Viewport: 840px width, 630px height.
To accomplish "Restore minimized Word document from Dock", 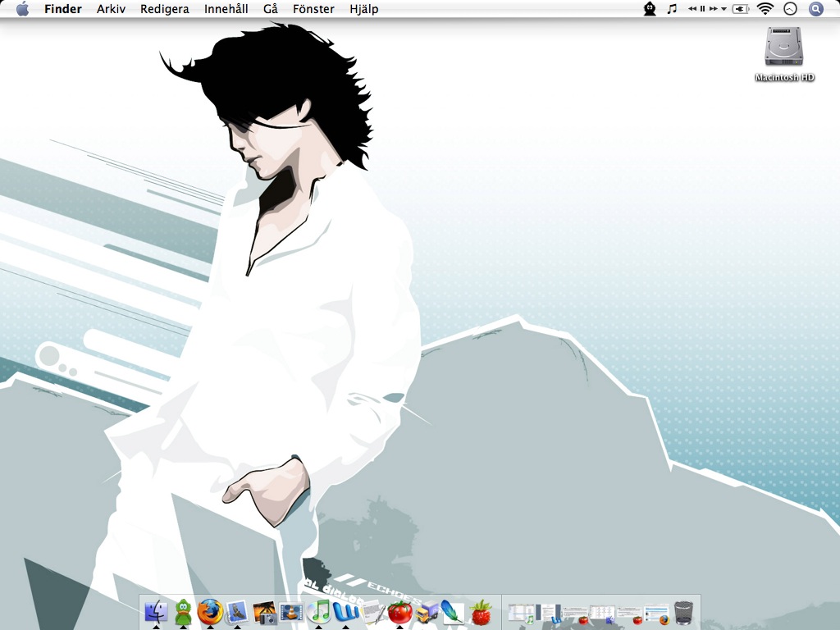I will click(x=548, y=614).
